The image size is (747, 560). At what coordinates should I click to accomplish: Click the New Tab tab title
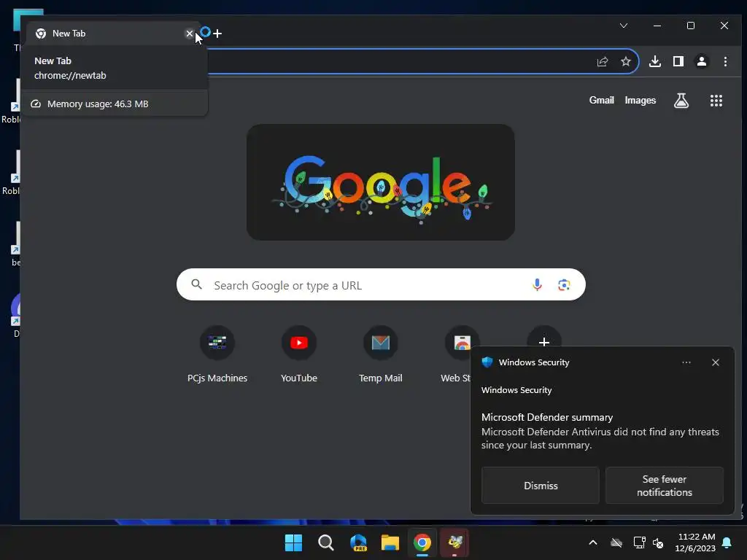click(69, 34)
